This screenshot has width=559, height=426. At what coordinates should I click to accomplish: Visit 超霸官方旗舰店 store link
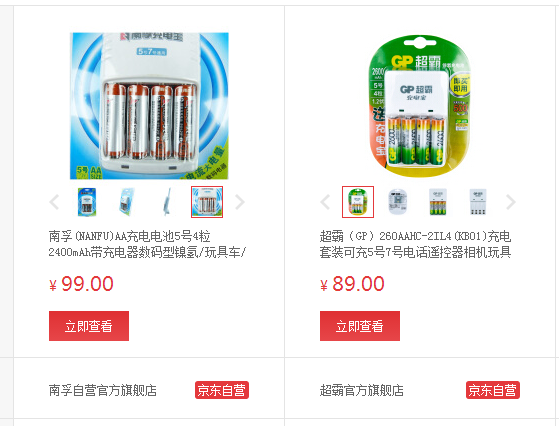(361, 390)
